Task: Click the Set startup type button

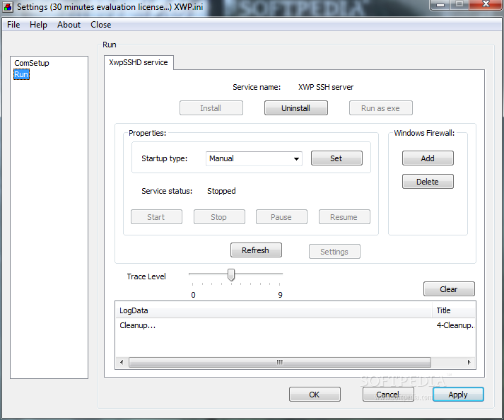Action: (x=336, y=158)
